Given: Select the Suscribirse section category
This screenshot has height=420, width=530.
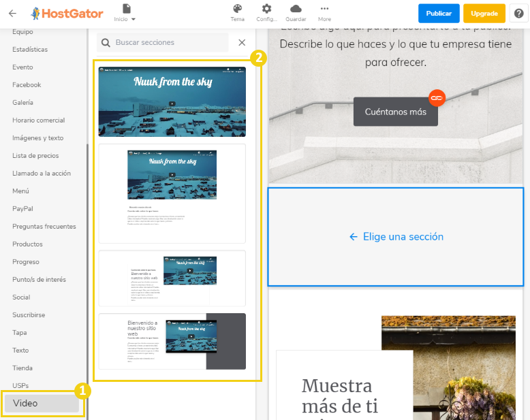Looking at the screenshot, I should pos(29,315).
